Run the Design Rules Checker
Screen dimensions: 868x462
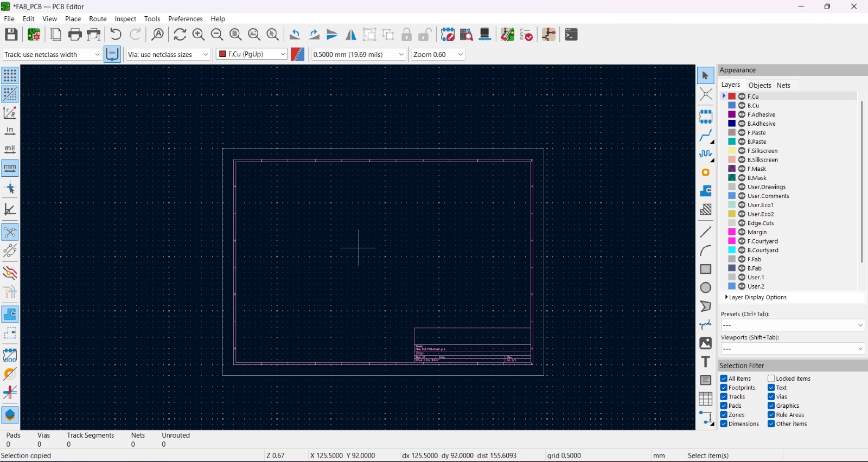(x=526, y=35)
